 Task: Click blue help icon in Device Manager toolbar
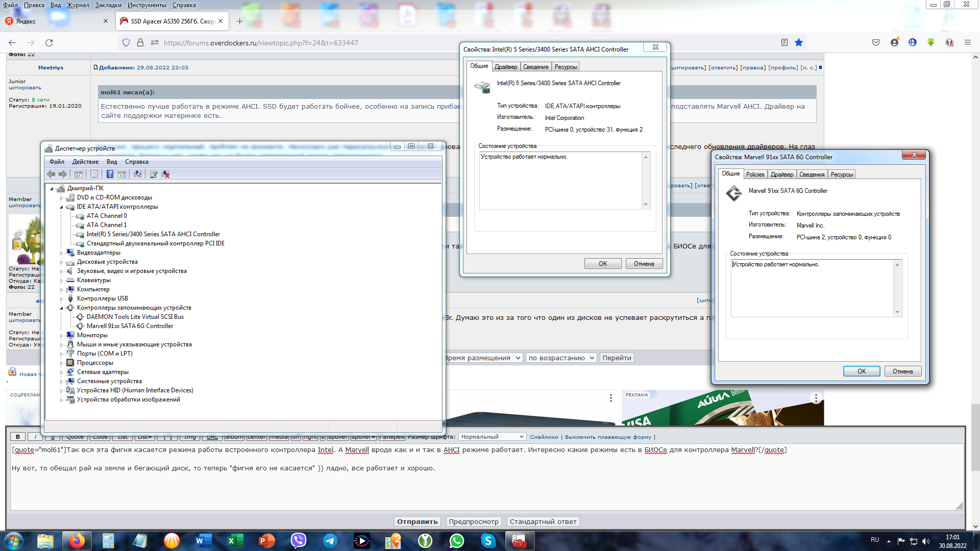coord(110,174)
